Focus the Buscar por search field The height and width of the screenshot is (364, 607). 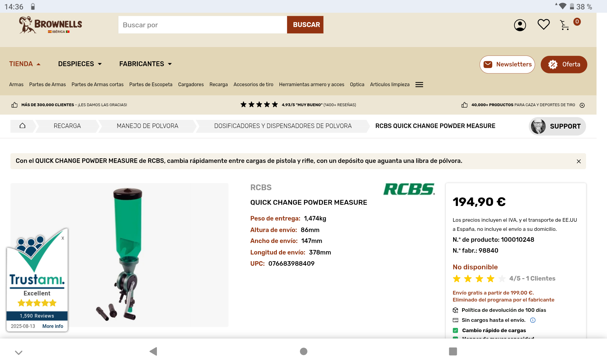pyautogui.click(x=202, y=25)
